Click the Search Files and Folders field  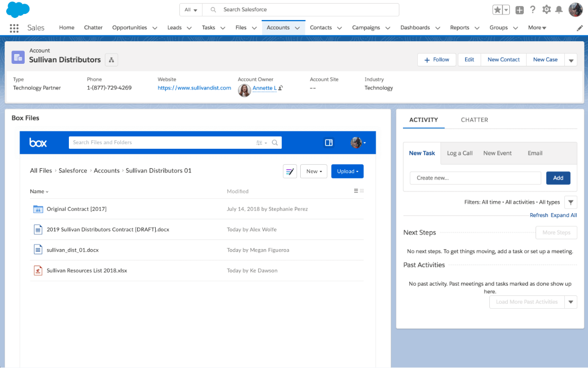(x=154, y=142)
